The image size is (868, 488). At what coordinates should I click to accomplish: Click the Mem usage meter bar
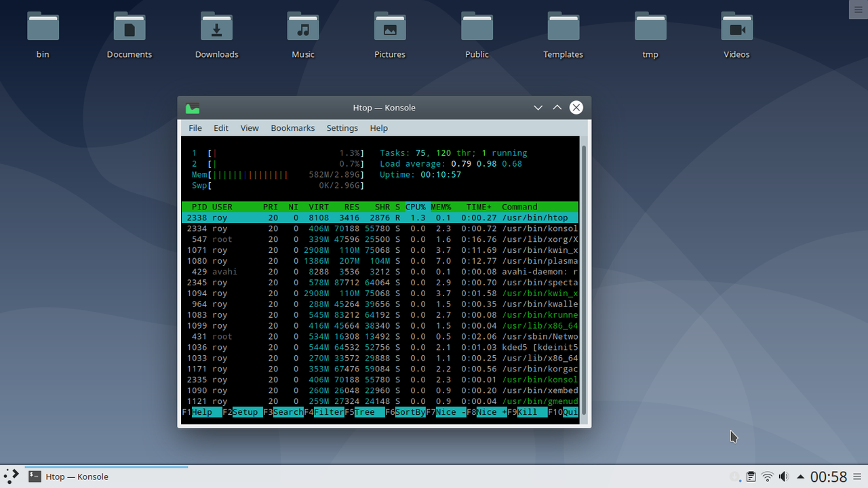278,175
